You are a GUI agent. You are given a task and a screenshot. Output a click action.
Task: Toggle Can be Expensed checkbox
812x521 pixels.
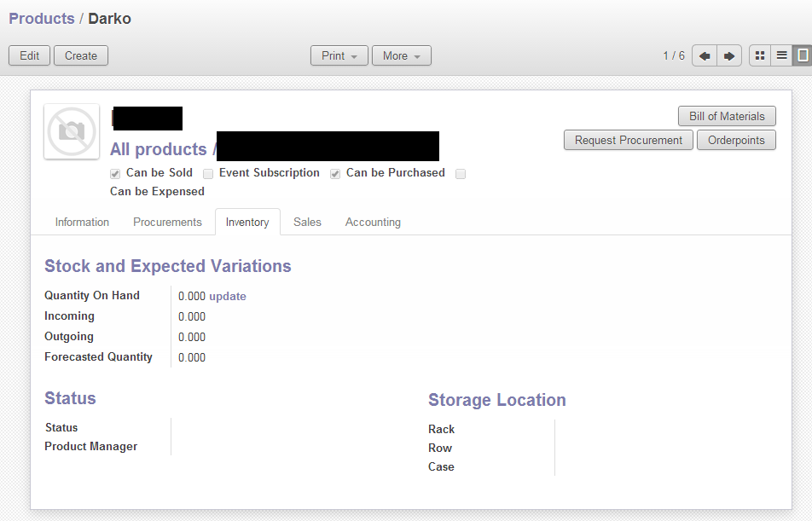[461, 174]
